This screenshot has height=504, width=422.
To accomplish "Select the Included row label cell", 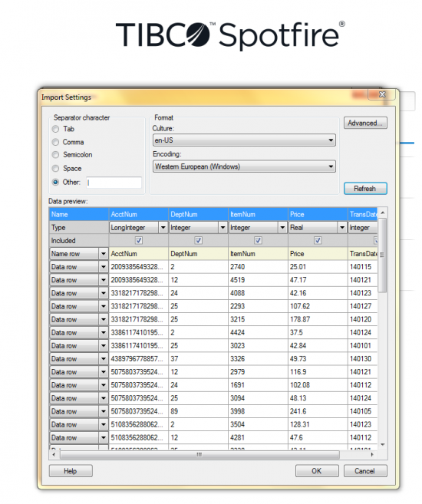I will (79, 240).
